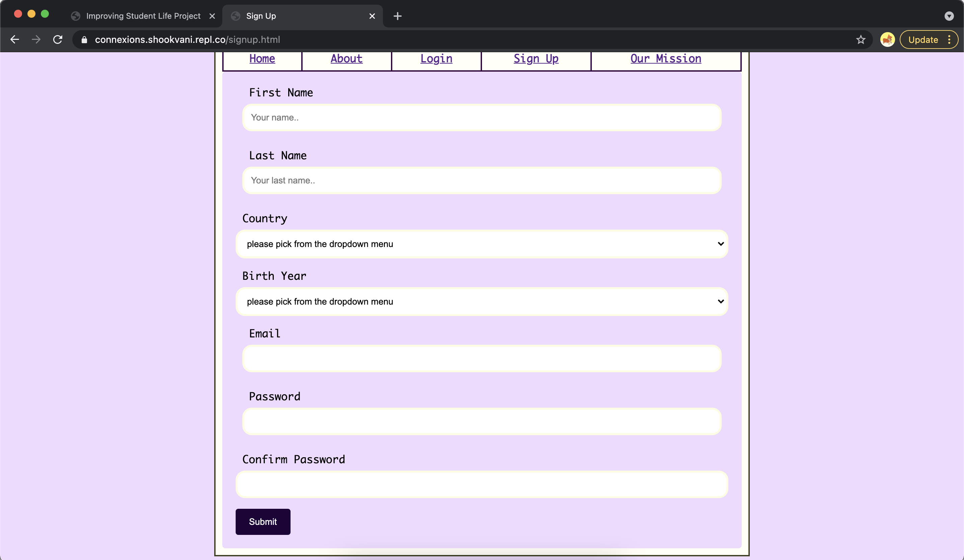Navigate to the About link
The image size is (964, 560).
pos(346,59)
